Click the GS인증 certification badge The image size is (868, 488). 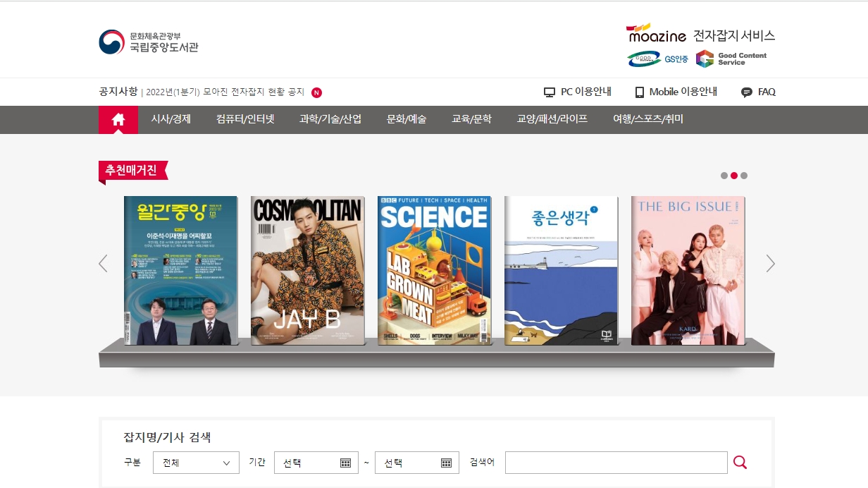pos(658,59)
